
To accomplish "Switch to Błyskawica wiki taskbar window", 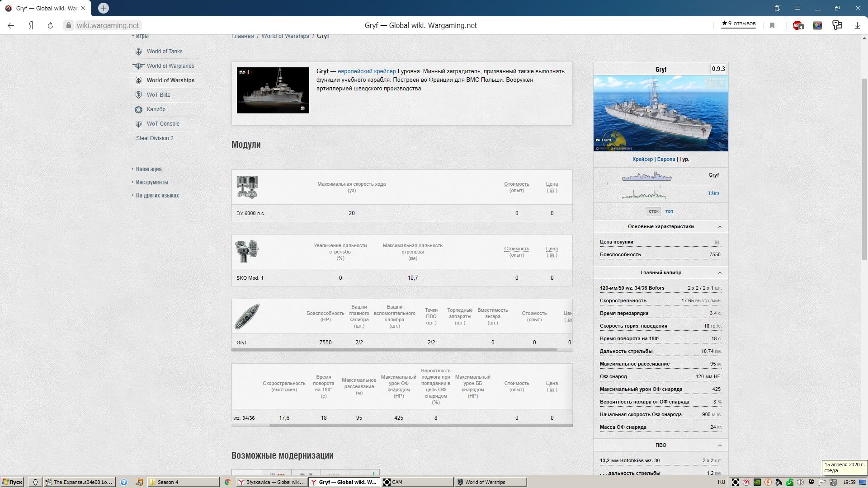I will [x=272, y=482].
